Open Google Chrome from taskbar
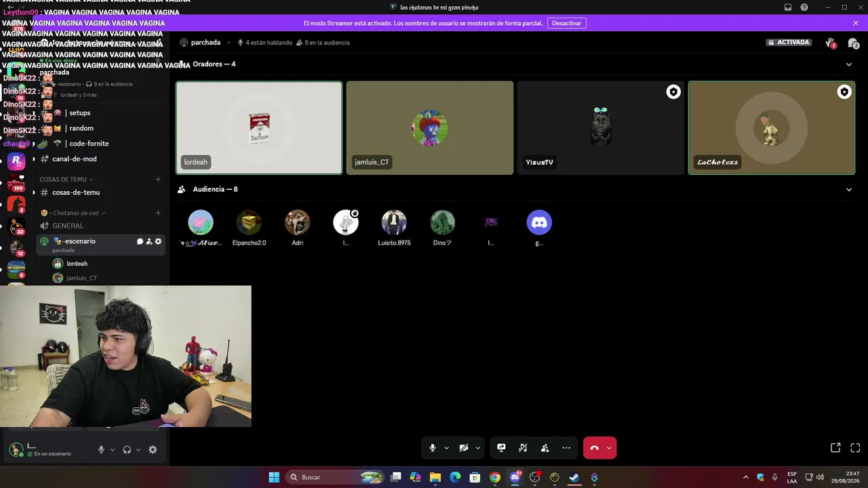The width and height of the screenshot is (868, 488). coord(495,477)
